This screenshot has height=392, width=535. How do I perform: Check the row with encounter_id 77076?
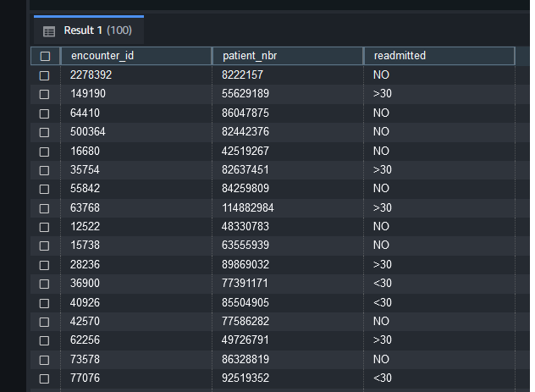(x=44, y=378)
